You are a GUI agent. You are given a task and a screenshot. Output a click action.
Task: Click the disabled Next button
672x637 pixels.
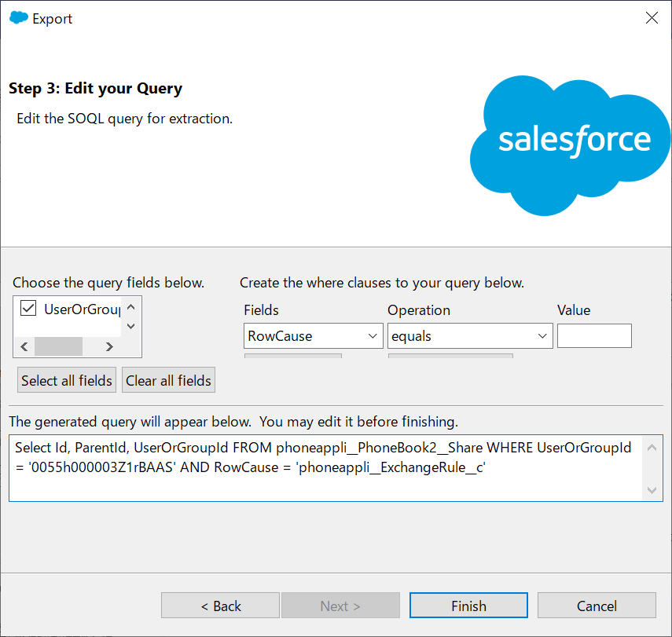coord(340,606)
